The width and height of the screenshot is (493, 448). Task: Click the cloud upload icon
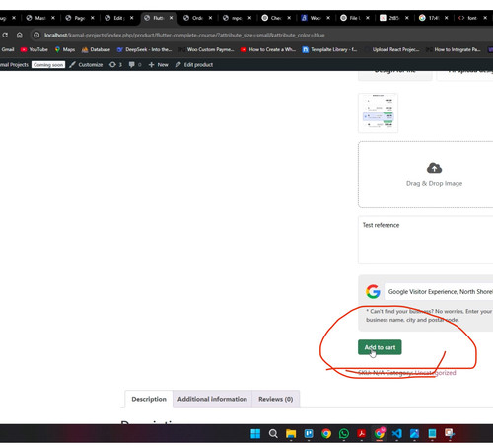point(434,168)
